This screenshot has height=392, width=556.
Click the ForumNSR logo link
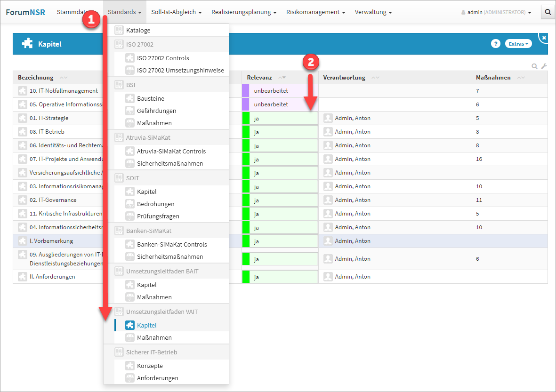(x=25, y=12)
